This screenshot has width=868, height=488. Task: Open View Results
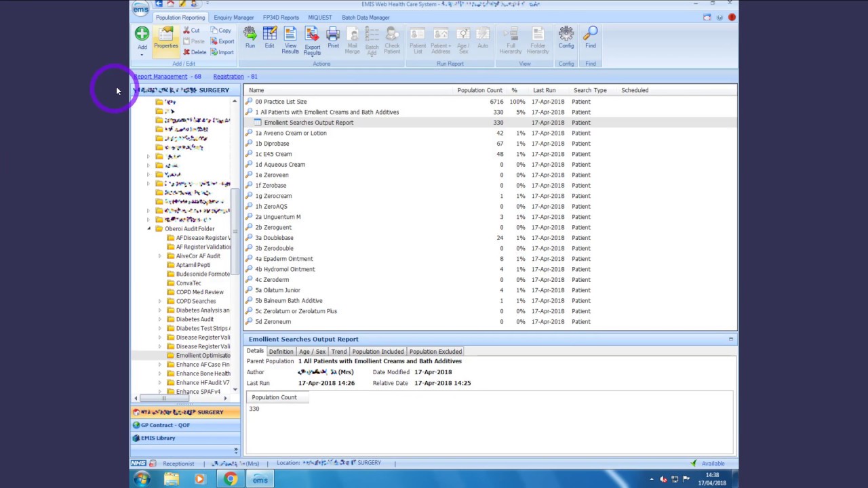click(x=290, y=40)
